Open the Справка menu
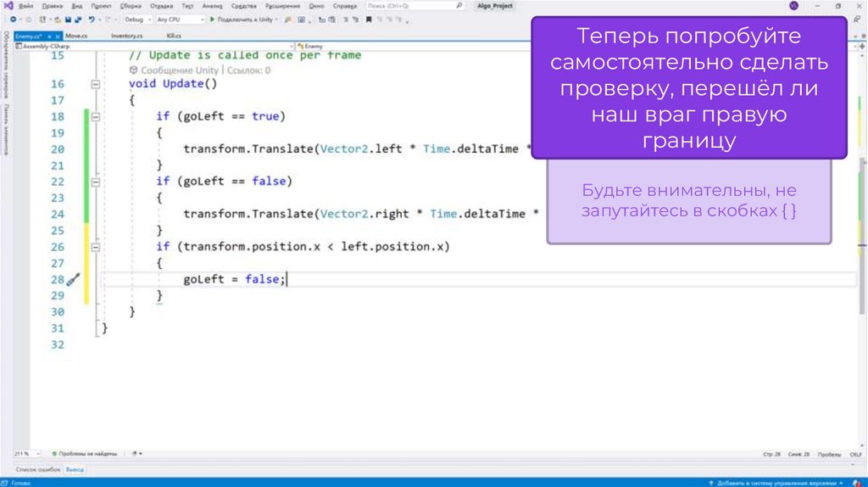 (x=345, y=6)
